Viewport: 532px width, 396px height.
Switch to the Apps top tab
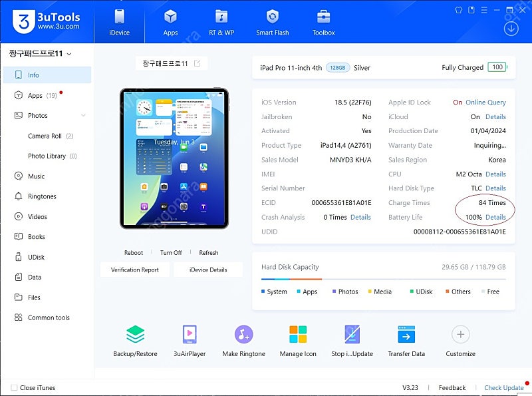170,22
